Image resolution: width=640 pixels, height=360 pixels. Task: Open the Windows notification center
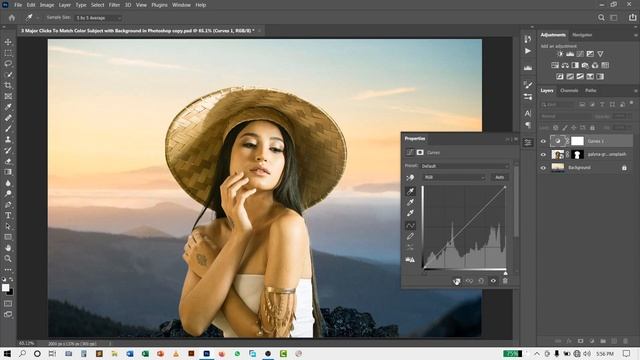(x=627, y=354)
